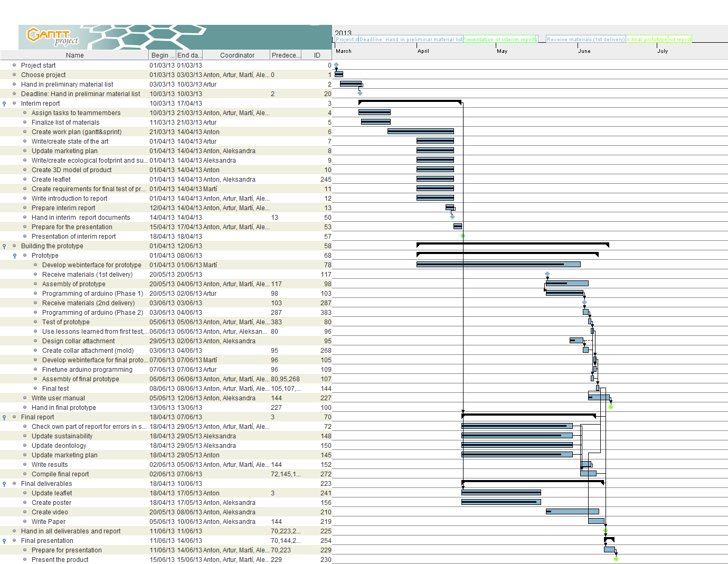Click the green Present the product milestone diamond

click(x=616, y=559)
